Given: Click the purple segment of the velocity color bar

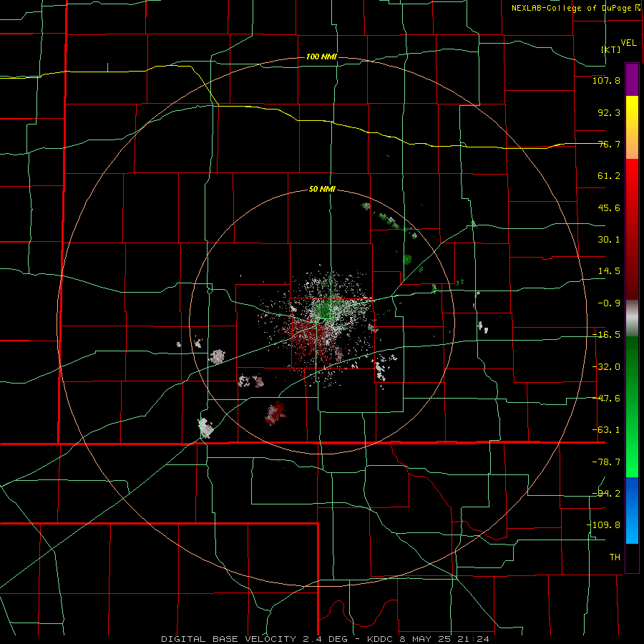Looking at the screenshot, I should (x=632, y=80).
